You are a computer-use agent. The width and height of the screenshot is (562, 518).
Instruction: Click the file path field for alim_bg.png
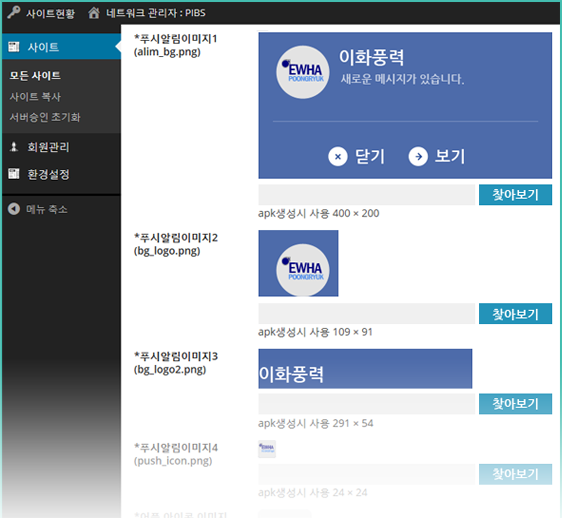(x=367, y=195)
